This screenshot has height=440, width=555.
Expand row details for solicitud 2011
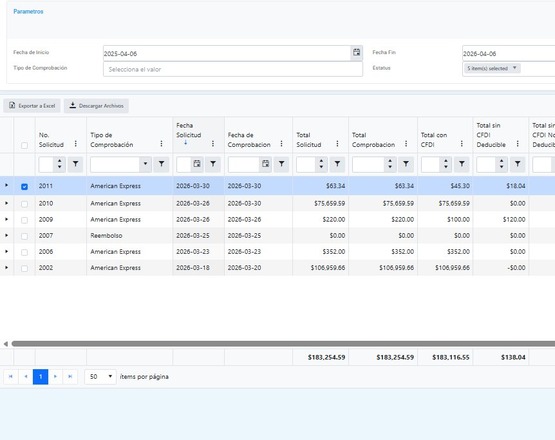6,185
